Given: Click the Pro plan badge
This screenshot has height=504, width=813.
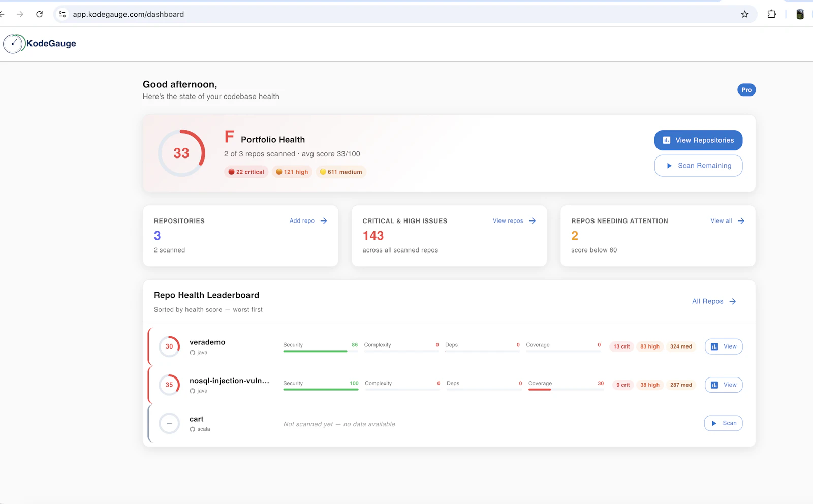Looking at the screenshot, I should [746, 90].
